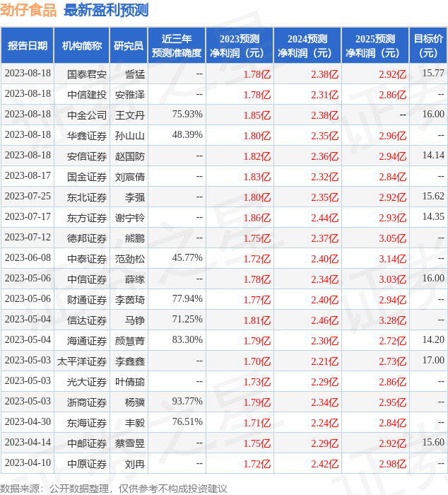Click accuracy value 45.77%
Viewport: 448px width, 495px height.
click(187, 257)
